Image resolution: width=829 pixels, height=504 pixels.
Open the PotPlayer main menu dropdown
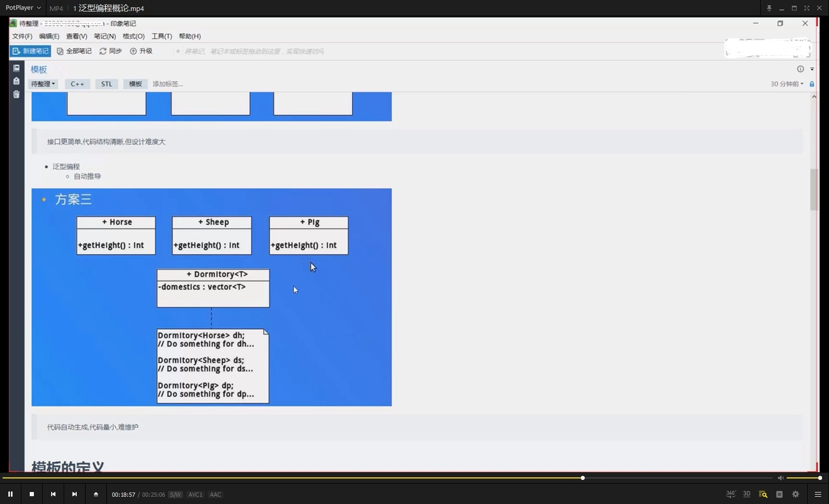tap(23, 8)
